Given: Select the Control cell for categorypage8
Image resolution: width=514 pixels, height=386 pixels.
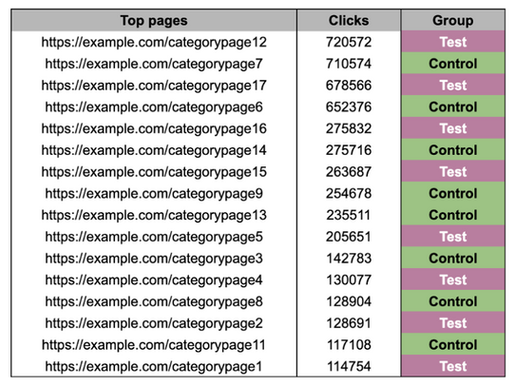Looking at the screenshot, I should tap(453, 302).
